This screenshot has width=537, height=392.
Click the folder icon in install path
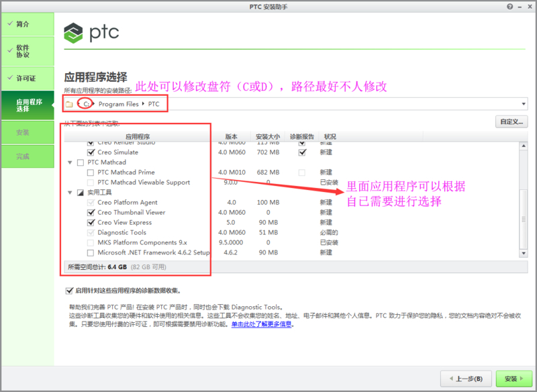pos(70,104)
